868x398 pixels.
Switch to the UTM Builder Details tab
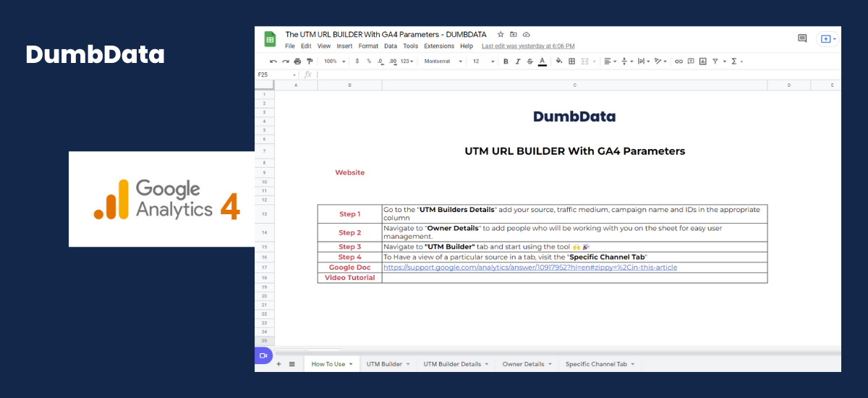click(456, 364)
